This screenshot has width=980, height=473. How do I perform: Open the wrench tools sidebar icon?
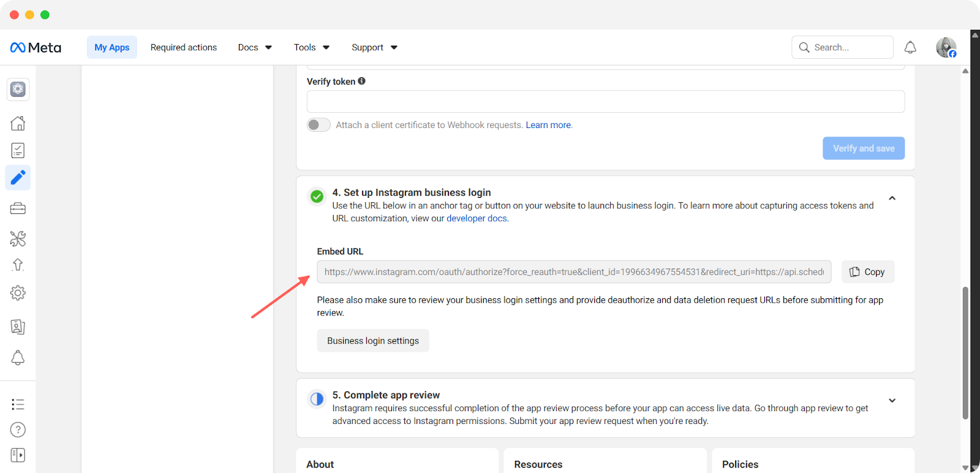tap(18, 238)
